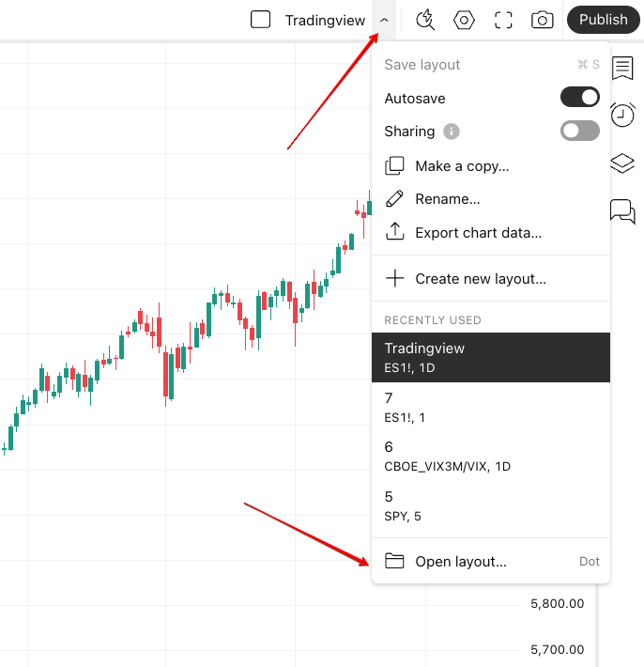This screenshot has width=644, height=667.
Task: Select Make a copy… menu entry
Action: click(491, 166)
